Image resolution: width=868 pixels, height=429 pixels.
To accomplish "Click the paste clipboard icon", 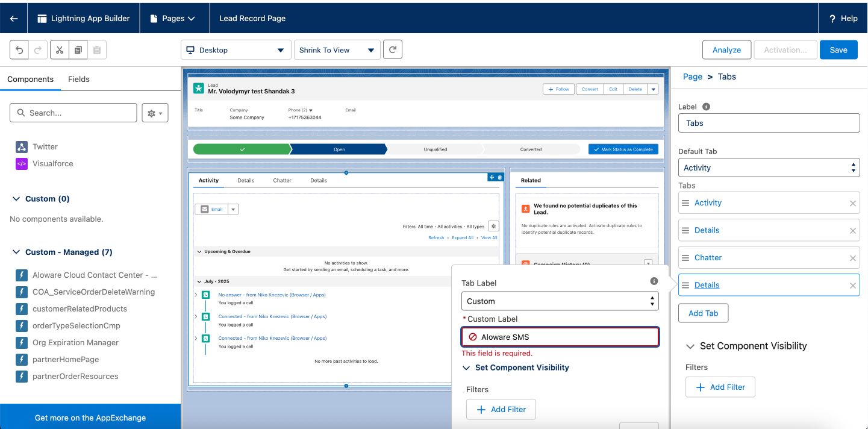I will [97, 50].
